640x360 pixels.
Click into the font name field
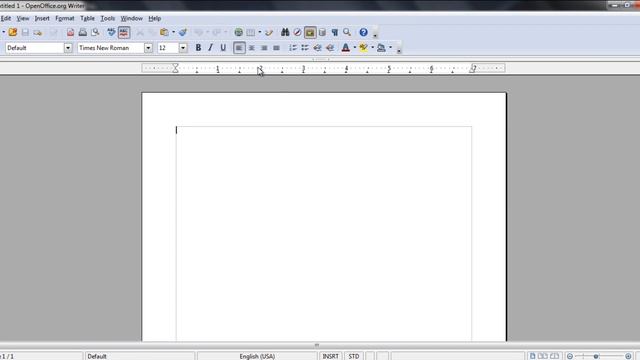[x=111, y=48]
